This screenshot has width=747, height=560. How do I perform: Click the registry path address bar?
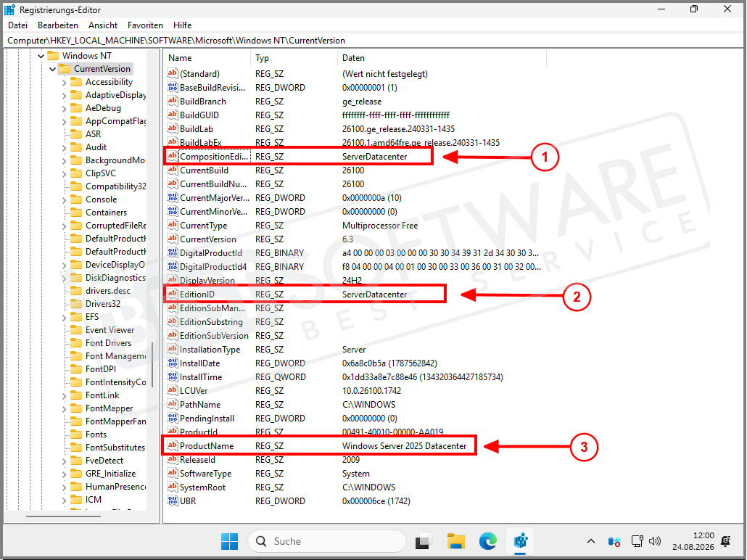pos(373,41)
